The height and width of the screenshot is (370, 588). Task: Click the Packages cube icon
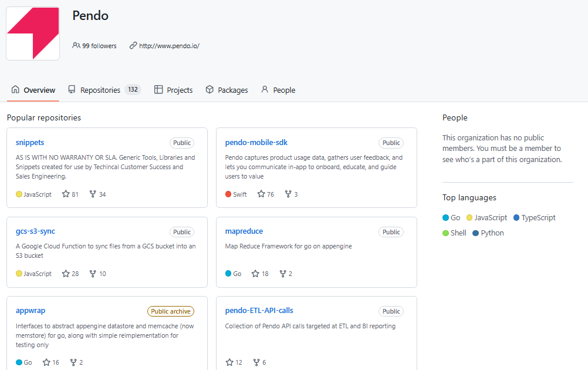[209, 90]
